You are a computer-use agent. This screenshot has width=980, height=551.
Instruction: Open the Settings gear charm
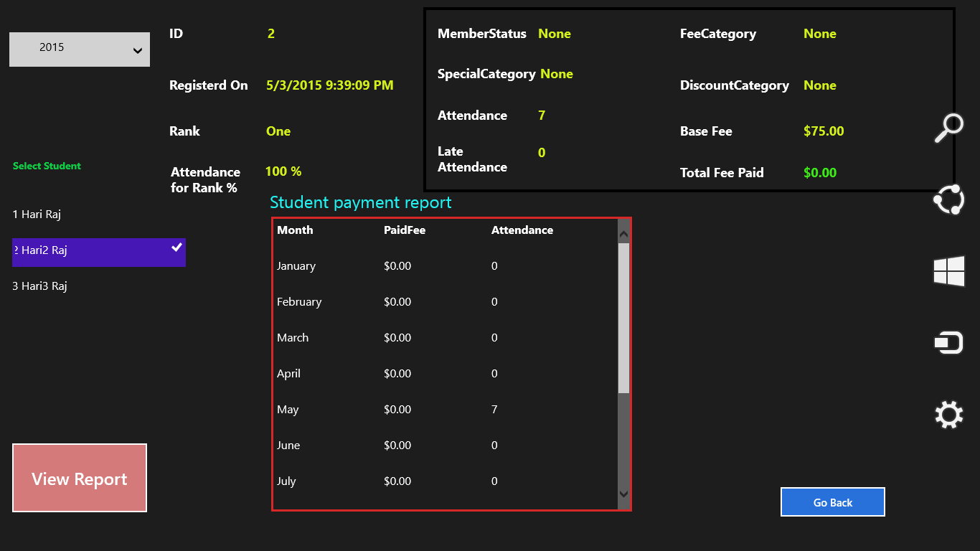(x=948, y=415)
